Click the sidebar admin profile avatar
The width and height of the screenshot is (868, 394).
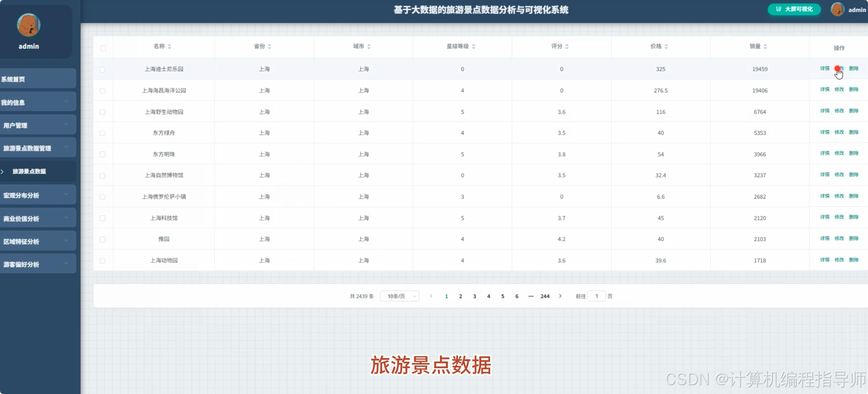(x=28, y=25)
